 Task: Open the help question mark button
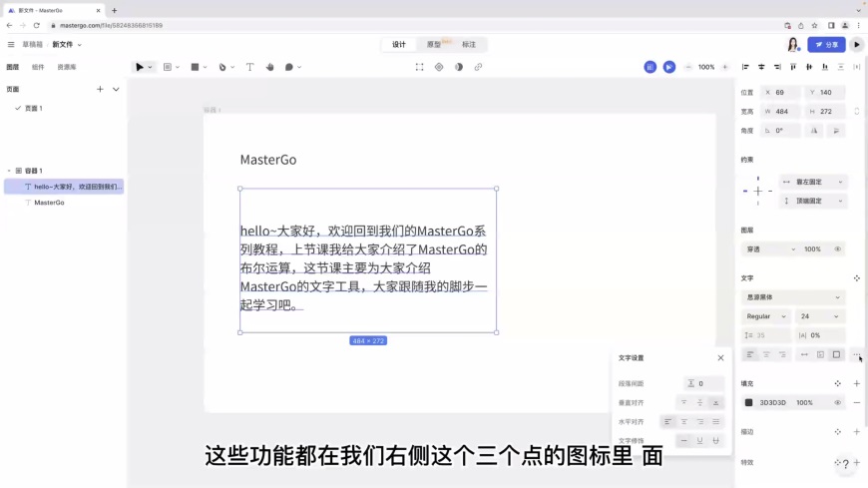[x=845, y=464]
